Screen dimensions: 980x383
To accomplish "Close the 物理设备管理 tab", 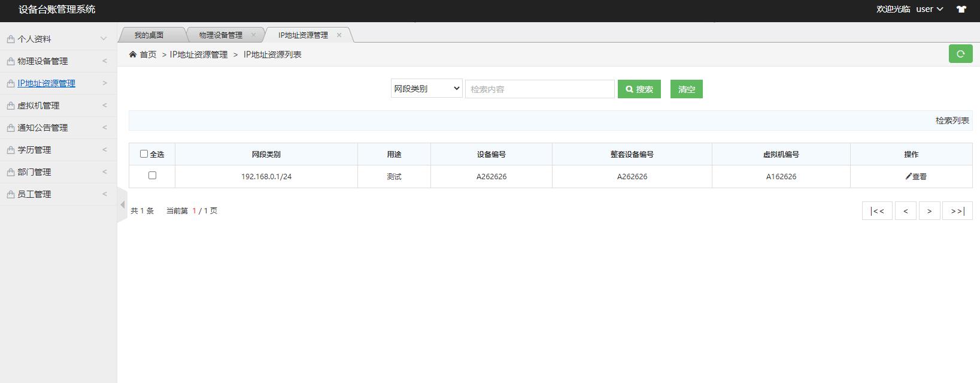I will pyautogui.click(x=253, y=35).
